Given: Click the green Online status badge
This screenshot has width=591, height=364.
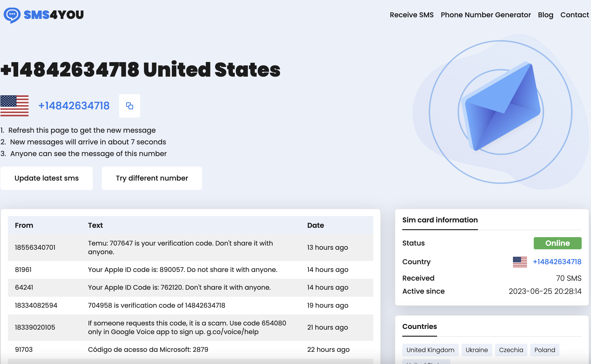Looking at the screenshot, I should pos(558,243).
